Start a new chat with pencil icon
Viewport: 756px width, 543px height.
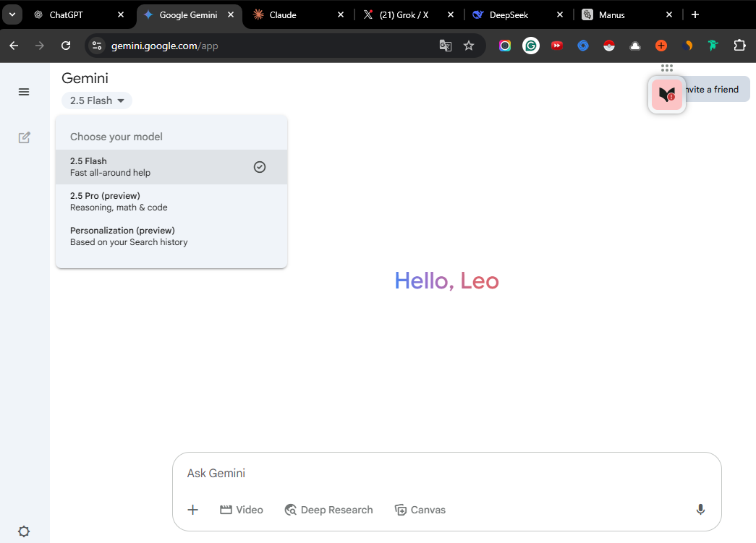[x=24, y=138]
